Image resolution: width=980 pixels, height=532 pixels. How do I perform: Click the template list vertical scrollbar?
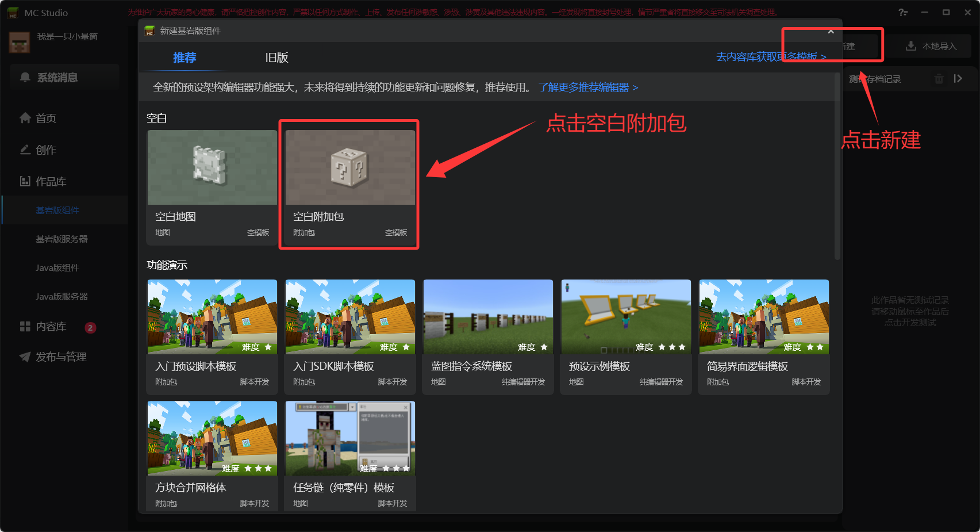point(837,167)
